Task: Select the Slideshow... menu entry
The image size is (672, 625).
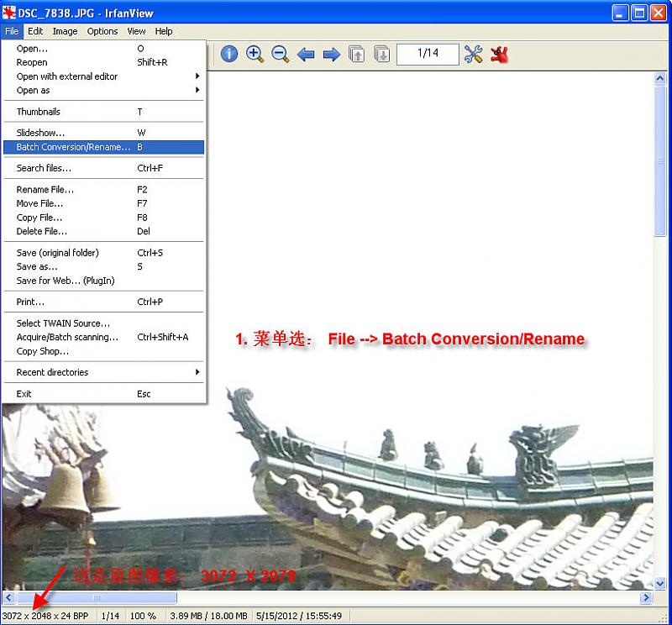Action: 40,133
